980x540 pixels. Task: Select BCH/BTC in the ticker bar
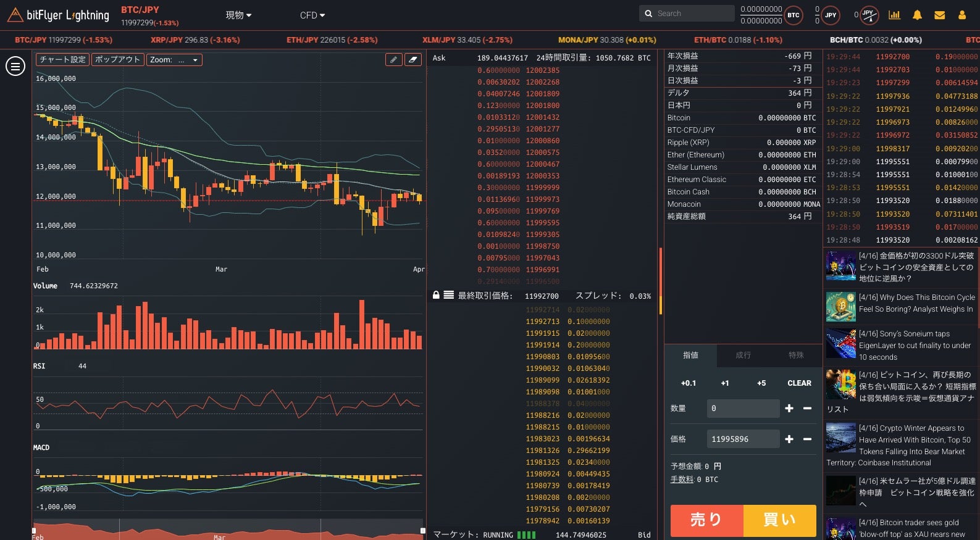click(876, 39)
